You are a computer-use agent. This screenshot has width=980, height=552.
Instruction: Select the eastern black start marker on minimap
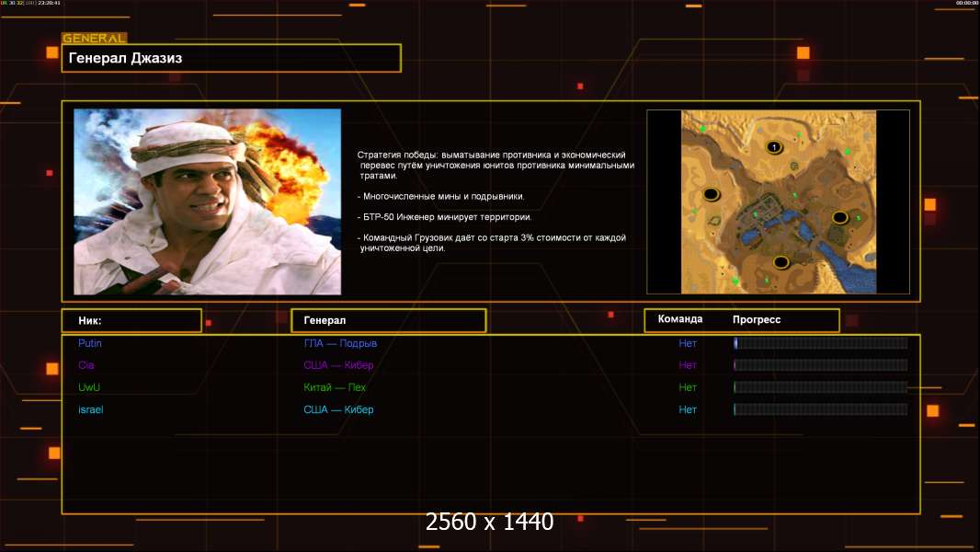pyautogui.click(x=839, y=217)
